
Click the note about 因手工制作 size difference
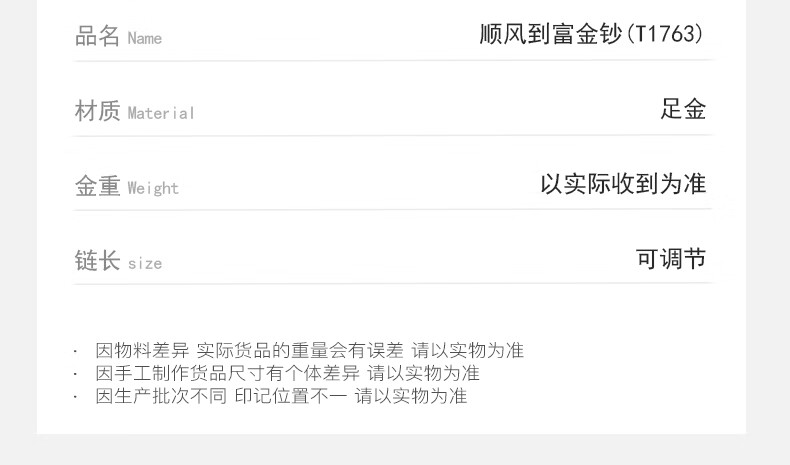pos(287,373)
